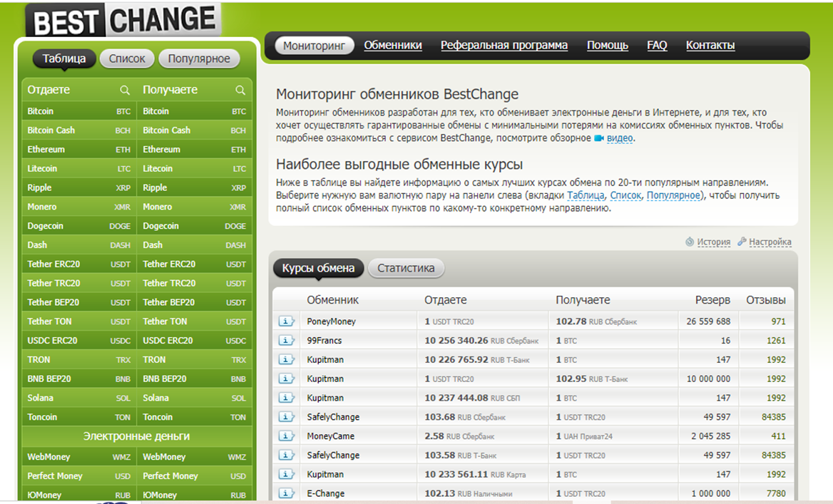
Task: Click the Обменник column header
Action: (x=332, y=300)
